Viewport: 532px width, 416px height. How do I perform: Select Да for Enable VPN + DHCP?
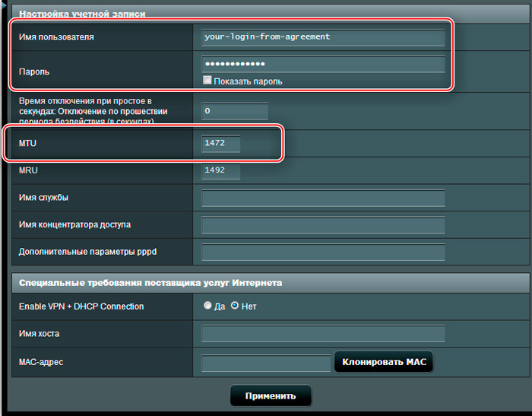pyautogui.click(x=207, y=306)
